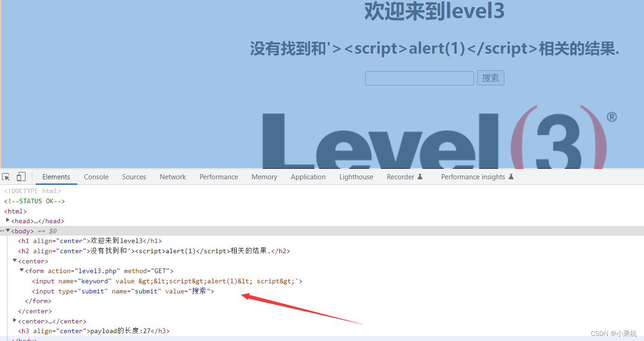
Task: Select the <!--STATUS OK--> comment line
Action: 35,201
